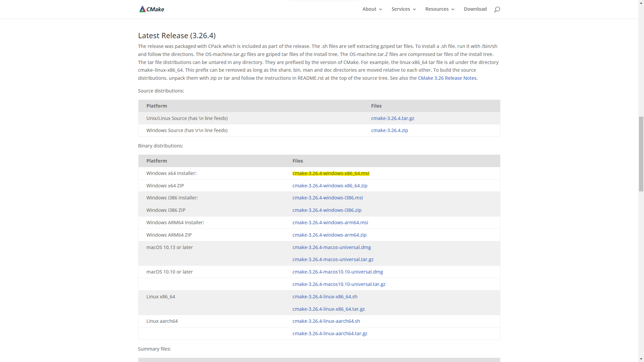The width and height of the screenshot is (644, 362).
Task: Click highlighted cmake-3.26.4-windows-x86_64.msi link
Action: click(330, 173)
